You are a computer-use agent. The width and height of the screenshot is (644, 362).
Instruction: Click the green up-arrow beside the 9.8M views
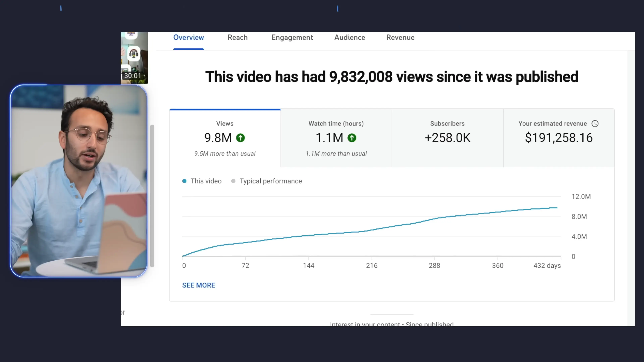pyautogui.click(x=240, y=138)
